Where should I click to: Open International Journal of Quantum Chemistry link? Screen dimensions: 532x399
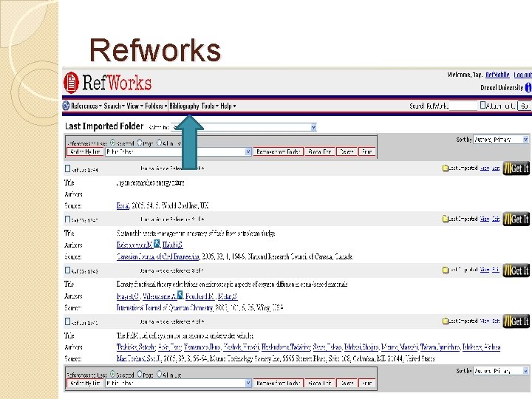click(x=165, y=307)
